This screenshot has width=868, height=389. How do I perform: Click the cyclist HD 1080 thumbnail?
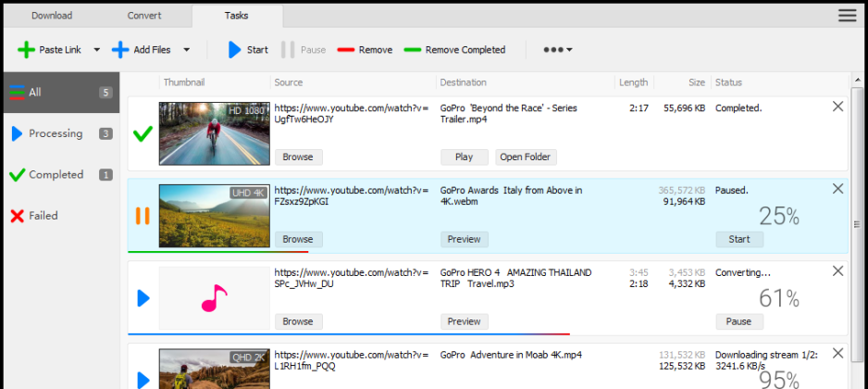[x=215, y=133]
